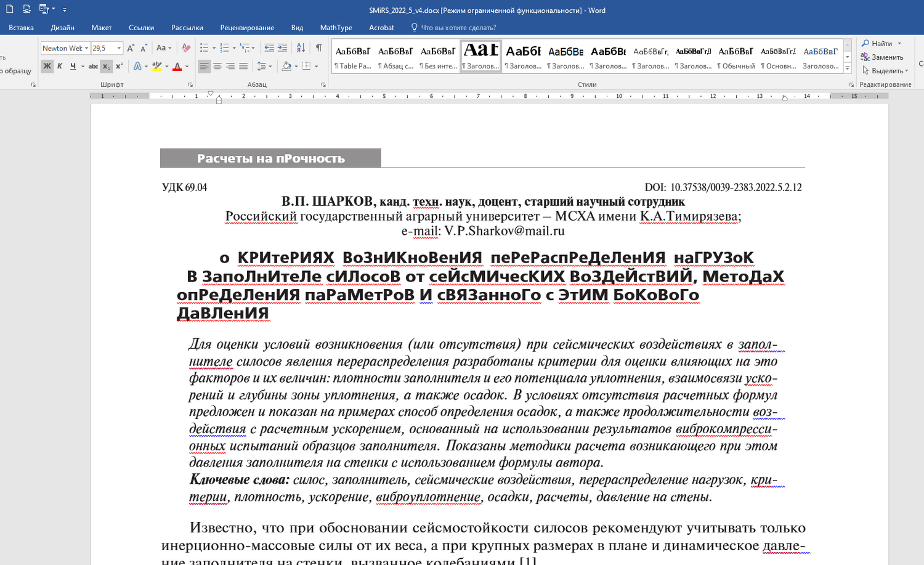Image resolution: width=924 pixels, height=565 pixels.
Task: Open the font size 29,5 dropdown
Action: click(119, 48)
